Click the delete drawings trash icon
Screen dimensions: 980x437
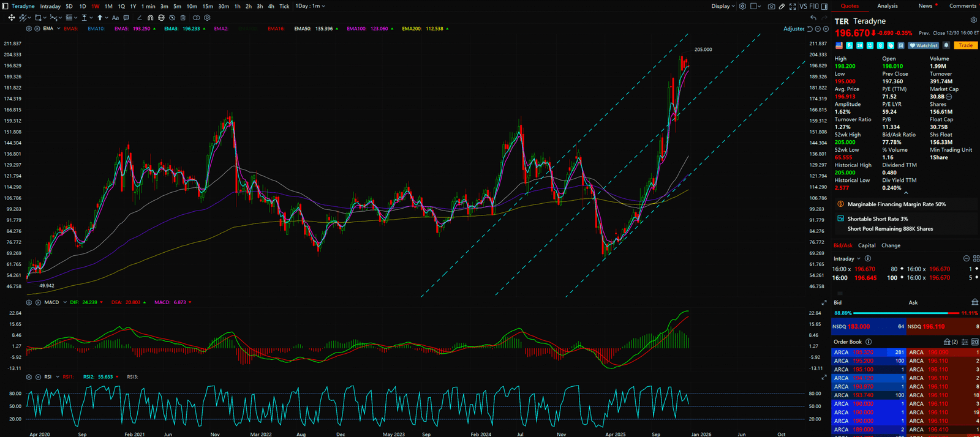183,18
